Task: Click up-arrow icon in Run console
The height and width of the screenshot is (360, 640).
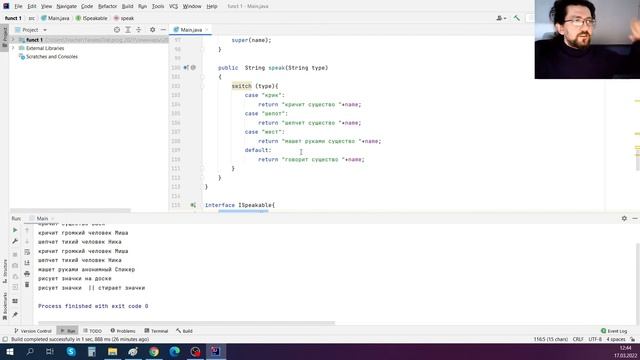Action: click(27, 231)
